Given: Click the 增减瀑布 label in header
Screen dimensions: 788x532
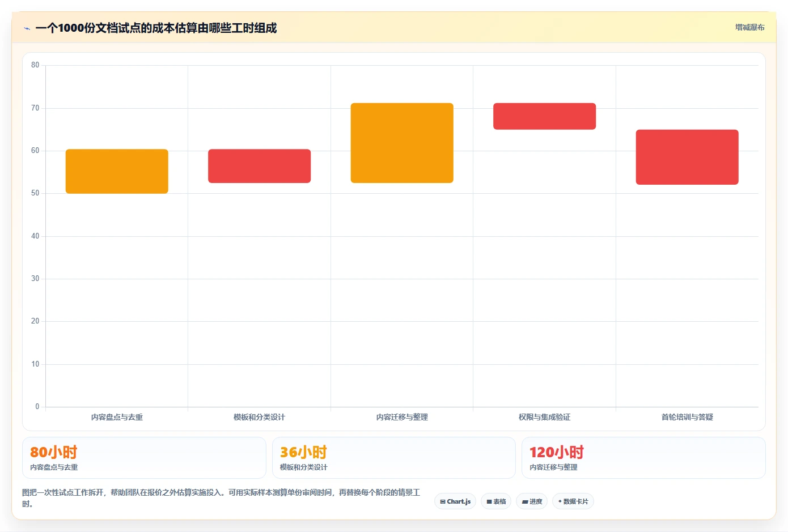Looking at the screenshot, I should point(749,27).
